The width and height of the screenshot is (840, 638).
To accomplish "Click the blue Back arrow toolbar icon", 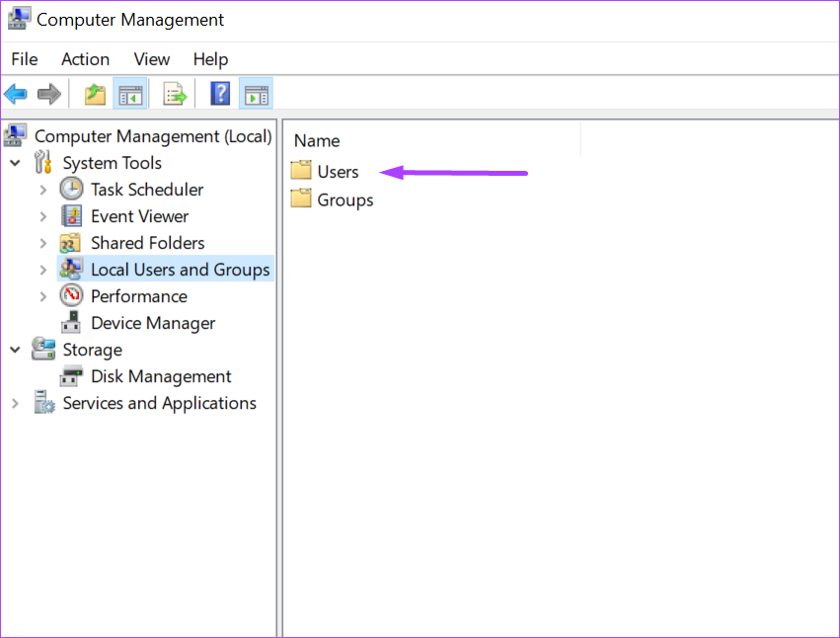I will (16, 95).
